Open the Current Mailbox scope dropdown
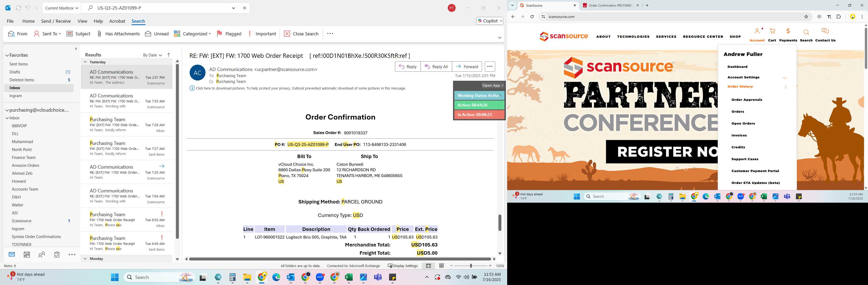 [62, 8]
